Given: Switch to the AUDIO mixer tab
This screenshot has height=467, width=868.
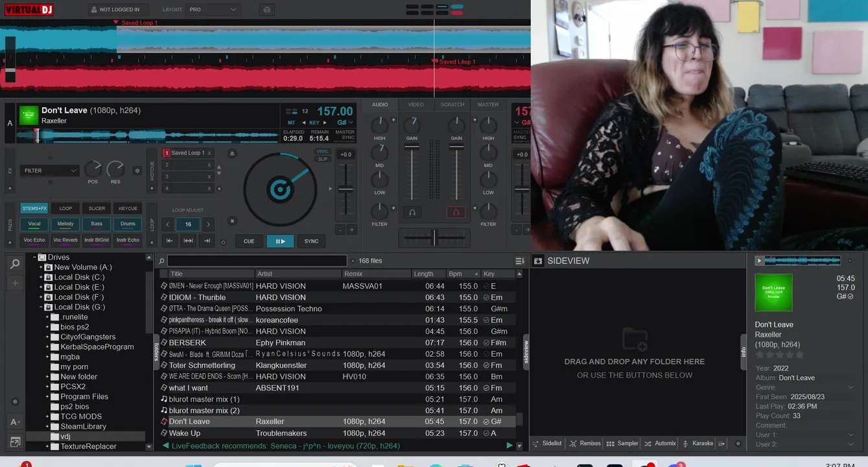Looking at the screenshot, I should click(381, 104).
